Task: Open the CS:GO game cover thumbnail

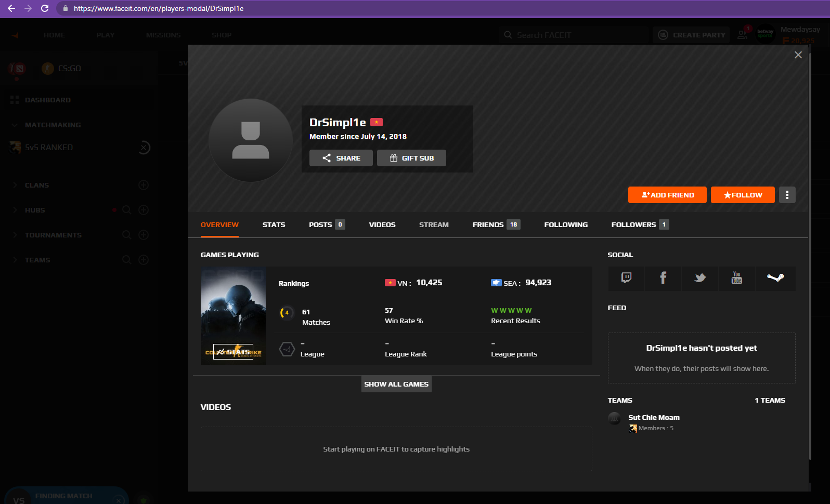Action: coord(233,316)
